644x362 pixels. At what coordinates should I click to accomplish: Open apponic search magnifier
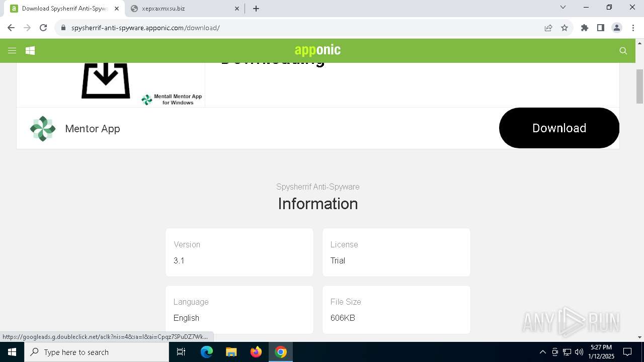pyautogui.click(x=623, y=51)
